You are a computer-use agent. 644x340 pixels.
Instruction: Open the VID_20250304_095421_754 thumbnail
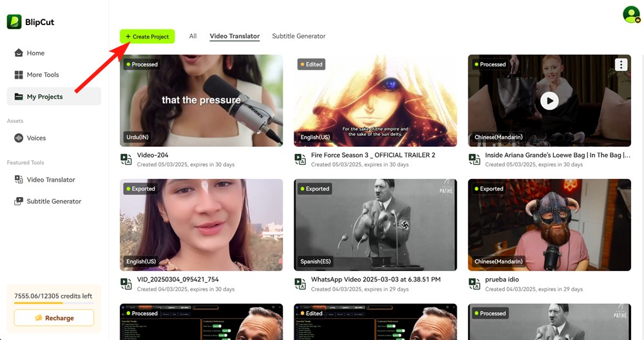[x=201, y=225]
